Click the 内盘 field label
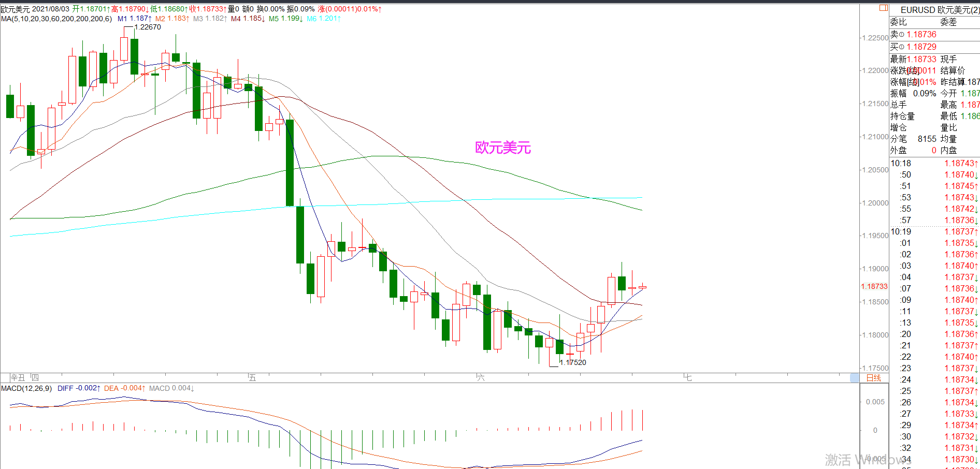The width and height of the screenshot is (980, 469). 948,150
